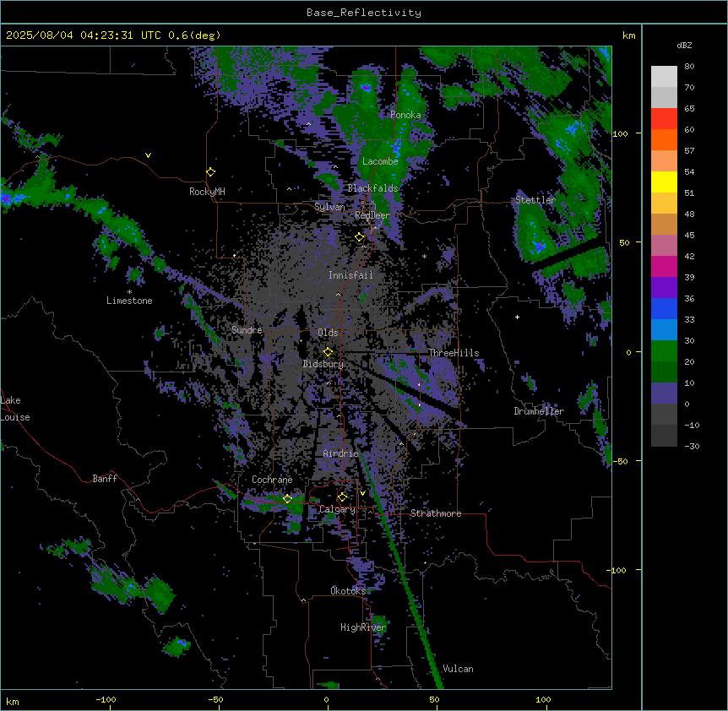Select the light gray 70-80 dBZ legend swatch
This screenshot has width=728, height=711.
[x=664, y=77]
